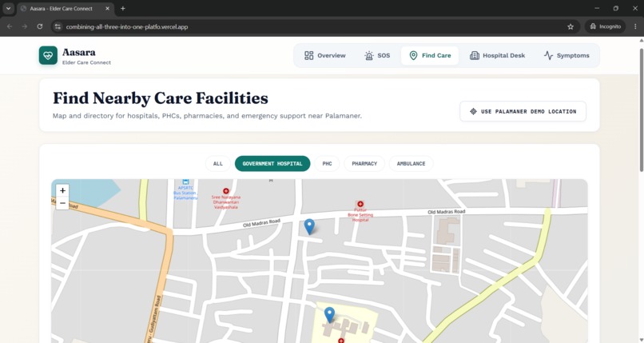Open the Hospital Desk tab

[x=497, y=55]
